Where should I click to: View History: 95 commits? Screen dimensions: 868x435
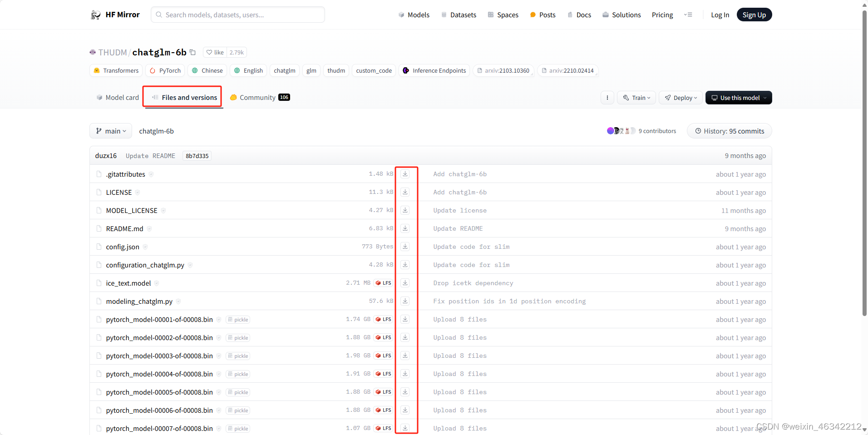pos(730,131)
